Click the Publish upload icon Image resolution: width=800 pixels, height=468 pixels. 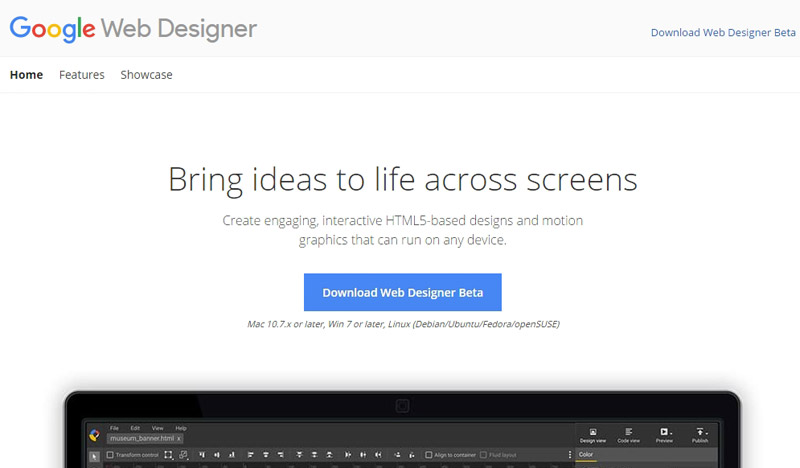700,432
